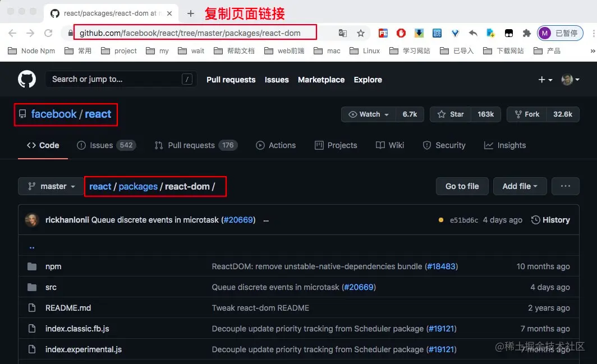
Task: Open Pull requests in top navigation
Action: 231,80
